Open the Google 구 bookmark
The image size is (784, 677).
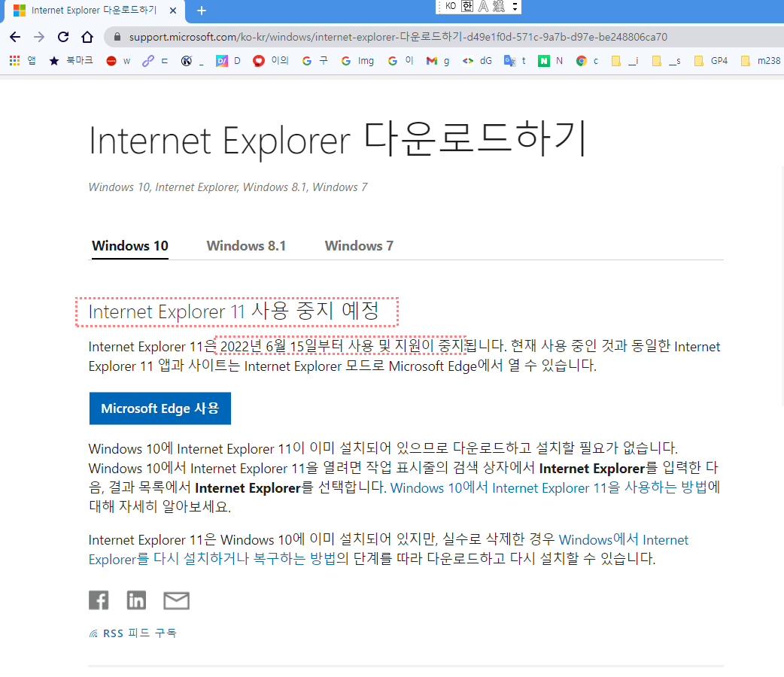[x=315, y=60]
